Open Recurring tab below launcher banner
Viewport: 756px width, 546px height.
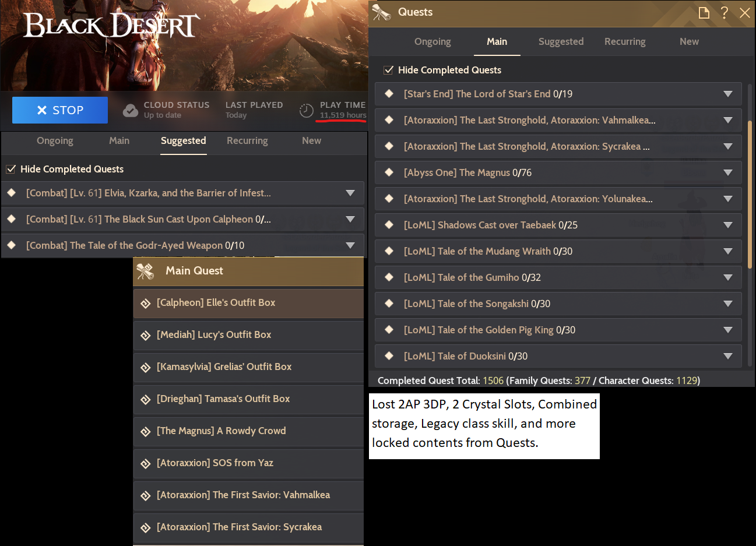[247, 141]
